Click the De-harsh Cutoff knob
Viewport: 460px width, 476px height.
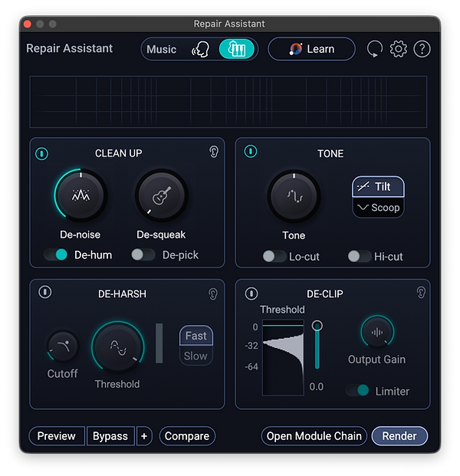coord(63,346)
